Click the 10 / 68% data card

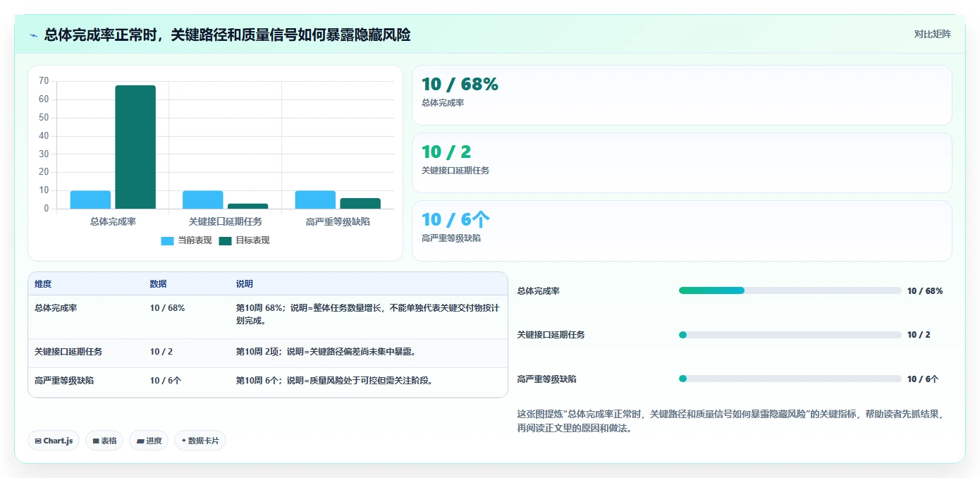click(x=682, y=95)
